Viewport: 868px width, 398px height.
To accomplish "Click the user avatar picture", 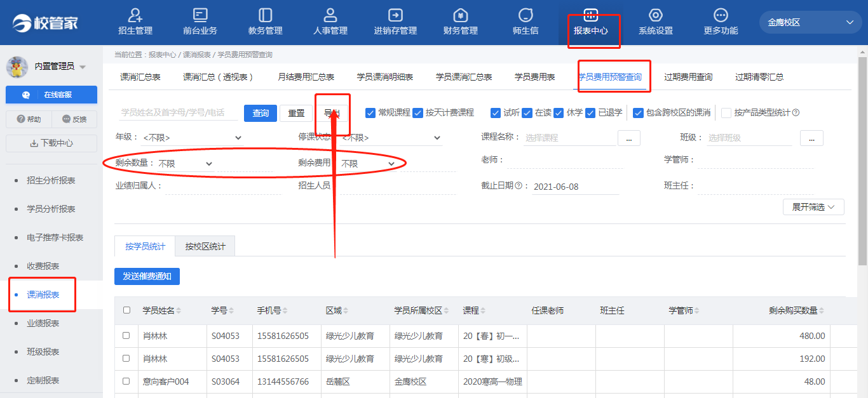I will tap(17, 67).
